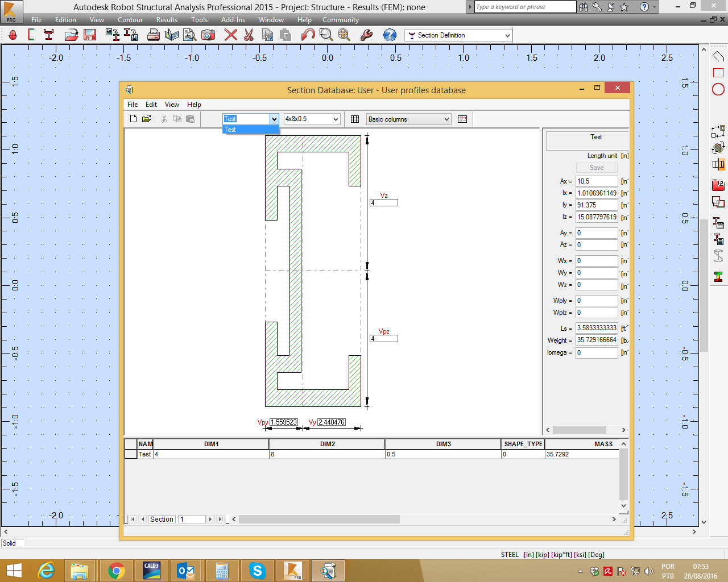728x582 pixels.
Task: Print the current view
Action: (154, 35)
